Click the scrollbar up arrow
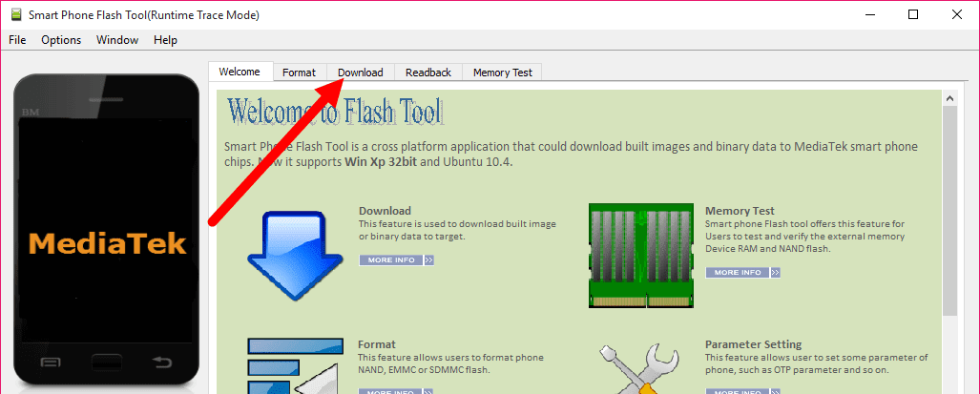 (950, 98)
